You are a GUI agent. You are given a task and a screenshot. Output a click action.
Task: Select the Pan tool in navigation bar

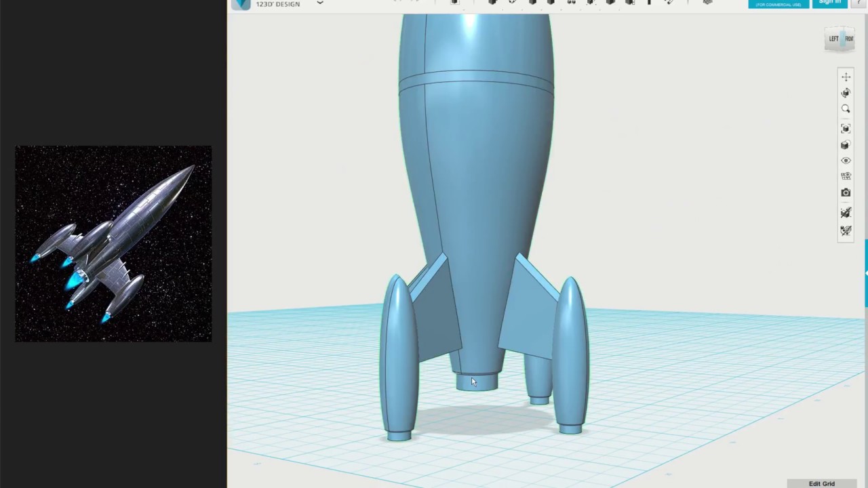click(846, 77)
